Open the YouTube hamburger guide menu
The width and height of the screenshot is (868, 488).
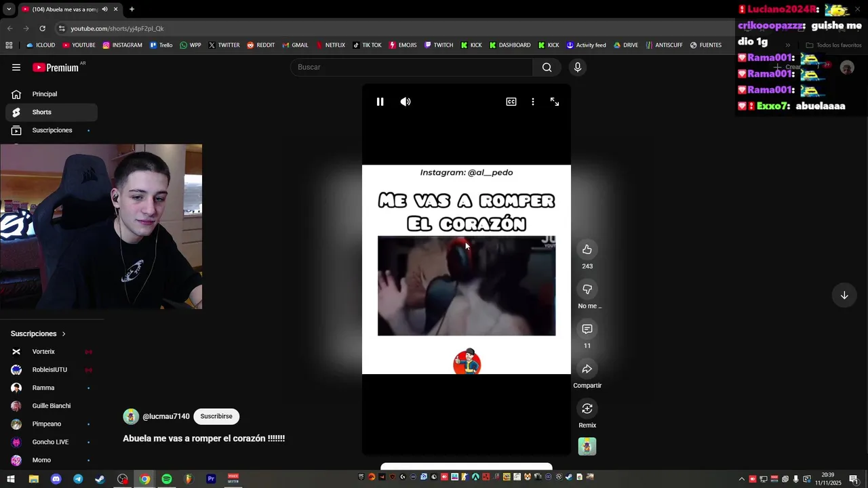(x=16, y=67)
